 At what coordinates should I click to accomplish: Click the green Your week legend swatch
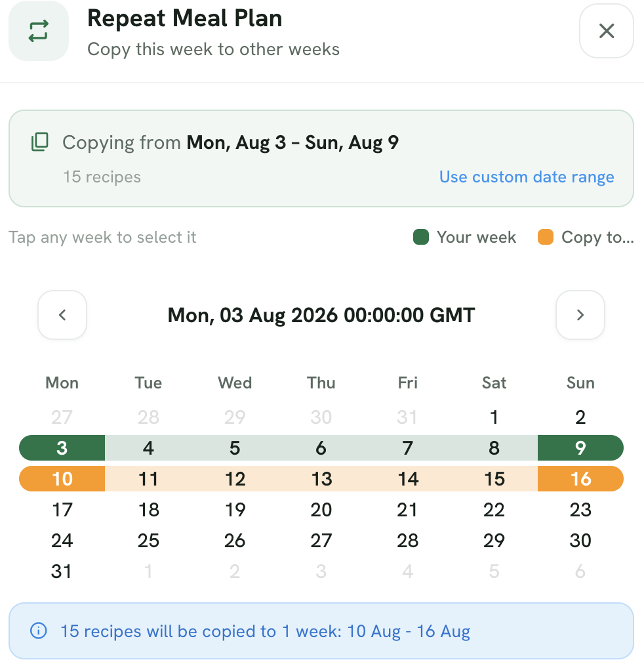tap(421, 237)
